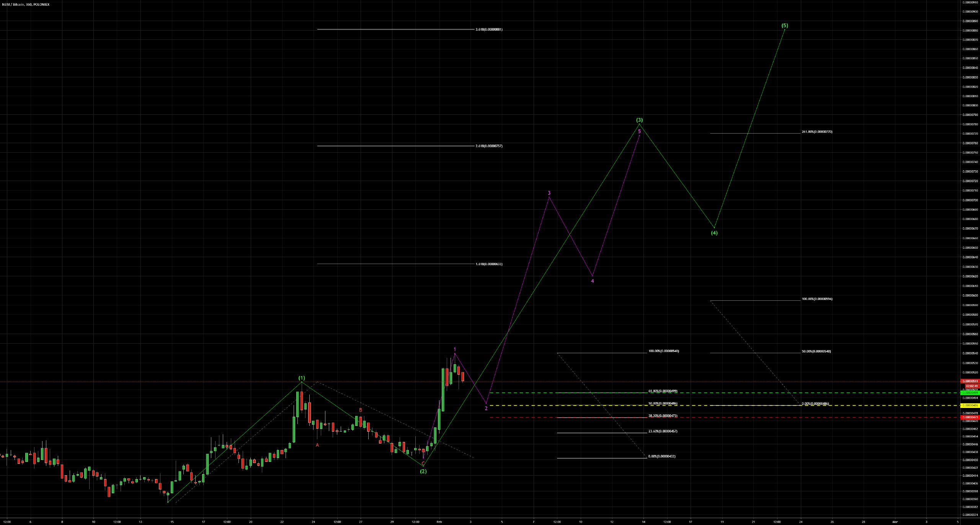Click the magenta sub-wave 4 label
Image resolution: width=980 pixels, height=525 pixels.
[593, 281]
